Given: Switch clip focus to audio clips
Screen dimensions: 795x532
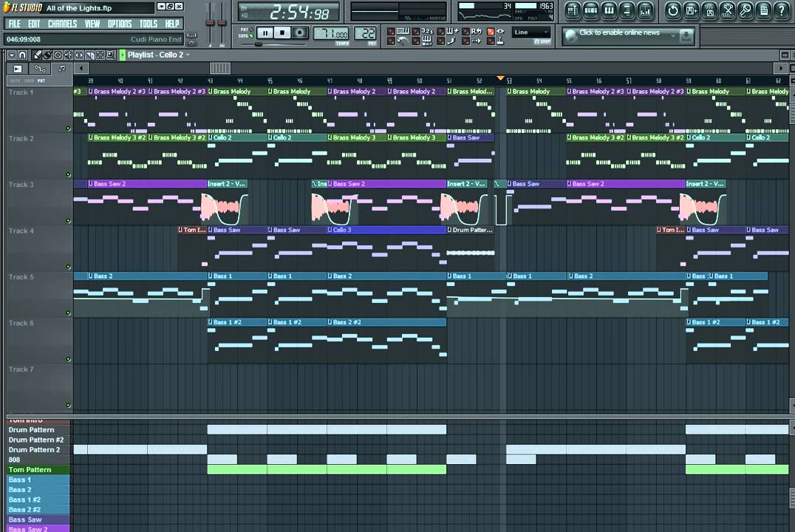Looking at the screenshot, I should [x=18, y=69].
